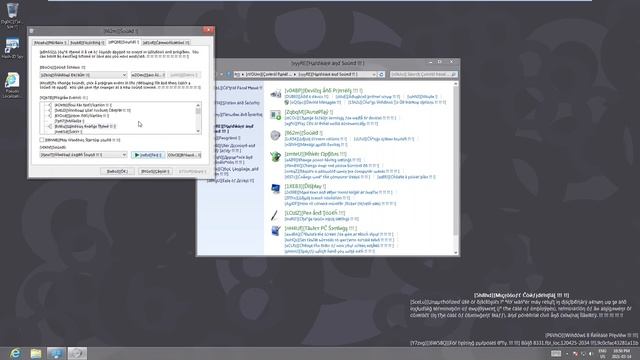The width and height of the screenshot is (640, 360).
Task: Click Change tablet pen settings link
Action: click(322, 219)
